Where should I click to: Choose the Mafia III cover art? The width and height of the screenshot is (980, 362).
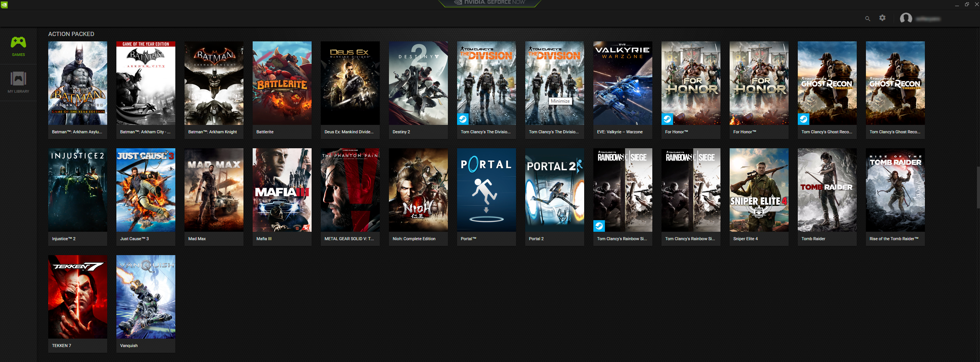[282, 190]
